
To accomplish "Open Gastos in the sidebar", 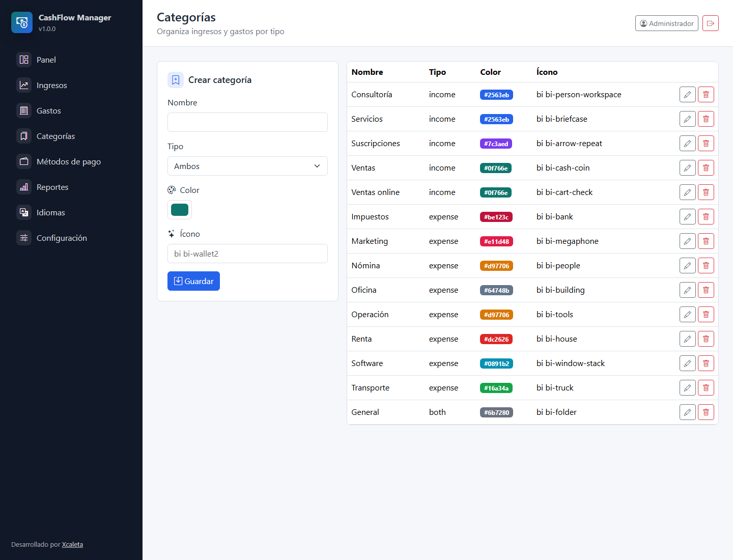I will 71,110.
